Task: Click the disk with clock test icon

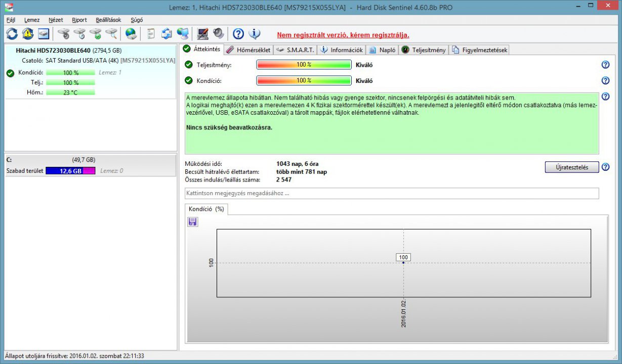Action: tap(79, 34)
